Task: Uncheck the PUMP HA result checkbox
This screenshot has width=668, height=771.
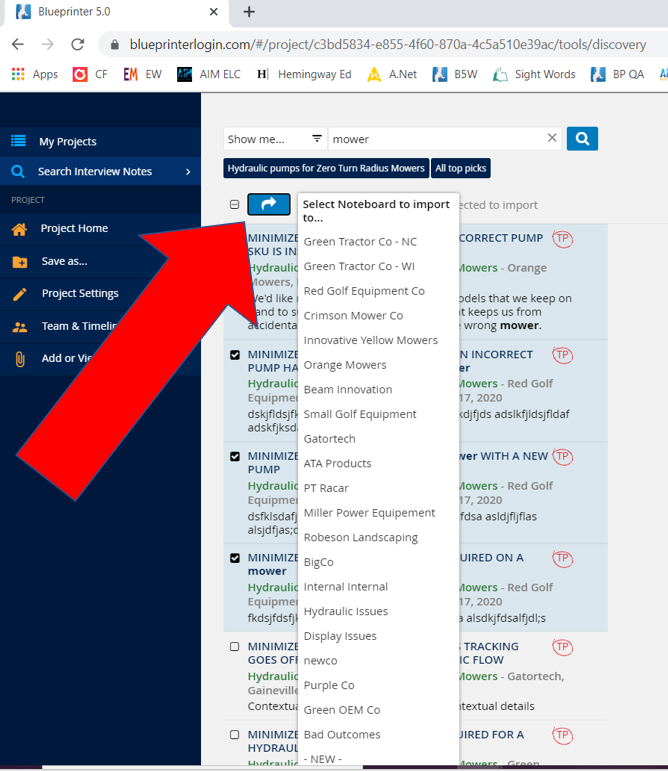Action: click(235, 355)
